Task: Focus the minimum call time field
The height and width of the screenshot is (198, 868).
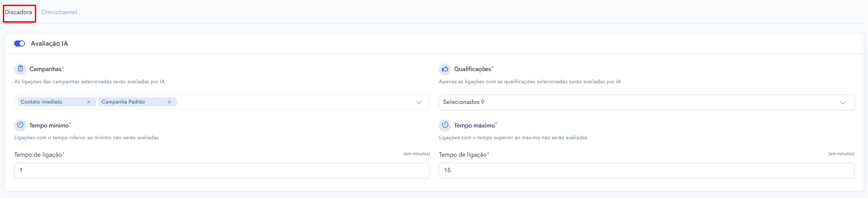Action: pos(222,170)
